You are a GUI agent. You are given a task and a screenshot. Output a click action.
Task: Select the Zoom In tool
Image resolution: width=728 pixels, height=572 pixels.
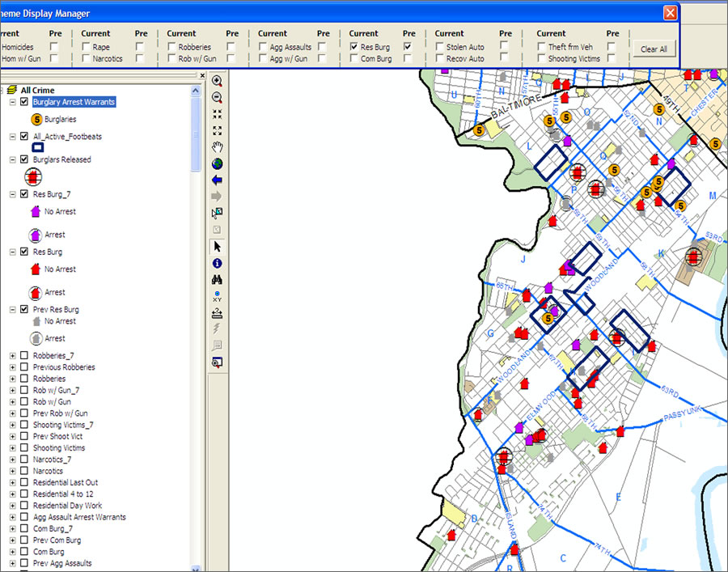pyautogui.click(x=217, y=81)
